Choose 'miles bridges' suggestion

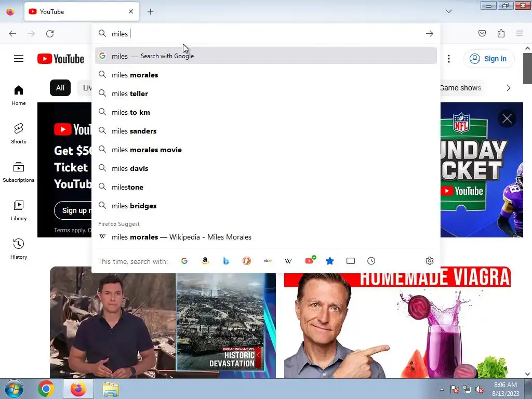(266, 206)
